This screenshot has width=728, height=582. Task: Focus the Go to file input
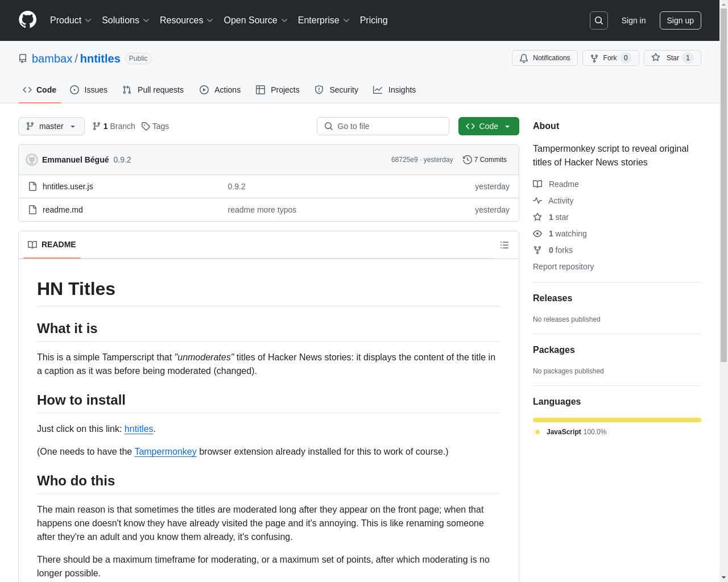tap(383, 126)
